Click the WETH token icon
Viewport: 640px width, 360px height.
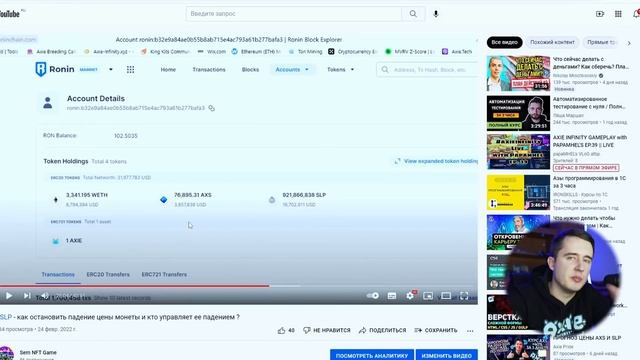click(56, 200)
